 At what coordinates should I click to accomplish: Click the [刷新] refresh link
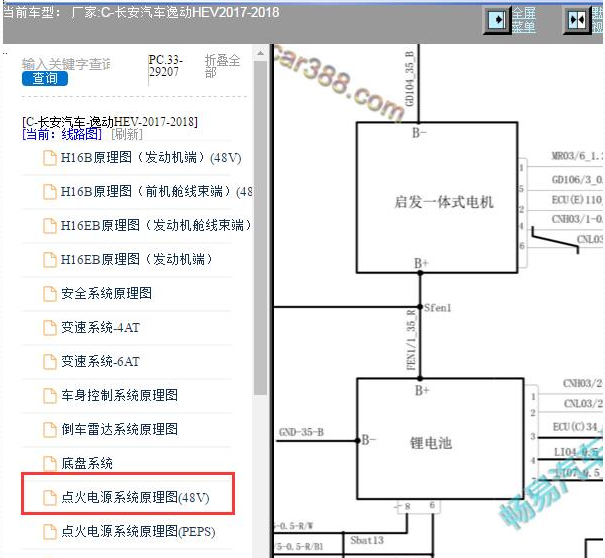coord(127,134)
